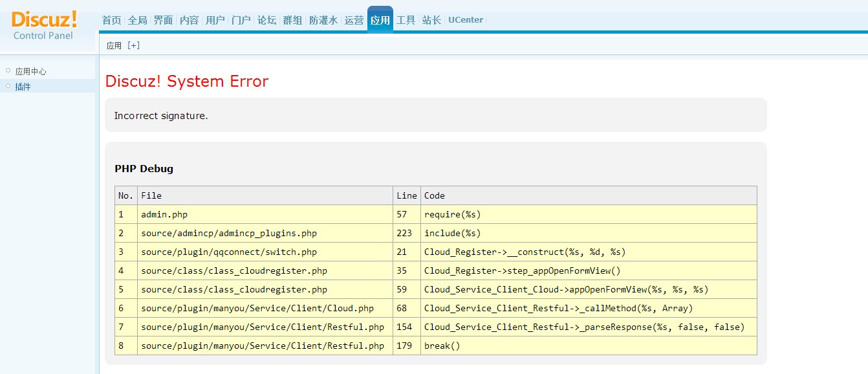This screenshot has height=374, width=868.
Task: Click class_cloudregister.php cell in row 4
Action: pyautogui.click(x=265, y=270)
